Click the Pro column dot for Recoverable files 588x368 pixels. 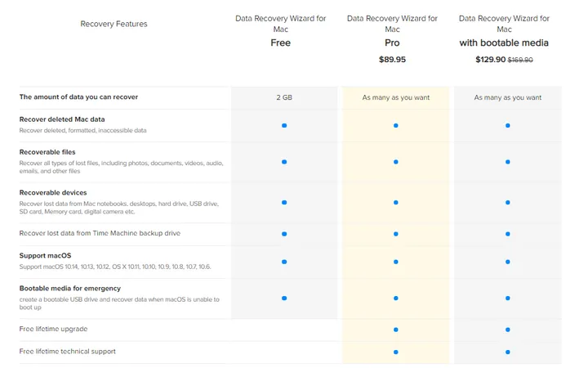pos(396,162)
